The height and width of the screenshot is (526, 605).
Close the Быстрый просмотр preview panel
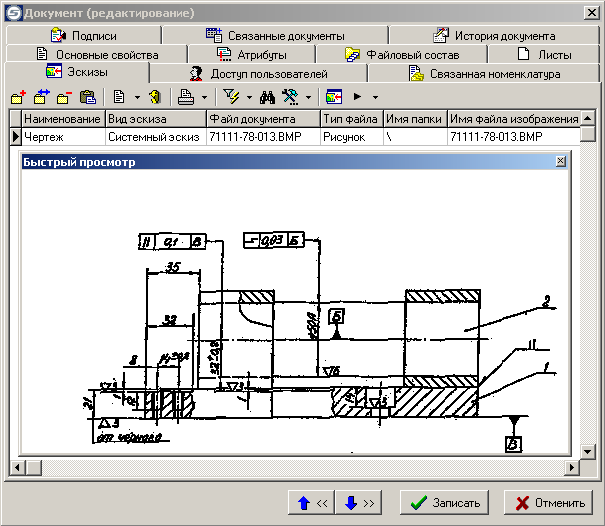pos(559,161)
